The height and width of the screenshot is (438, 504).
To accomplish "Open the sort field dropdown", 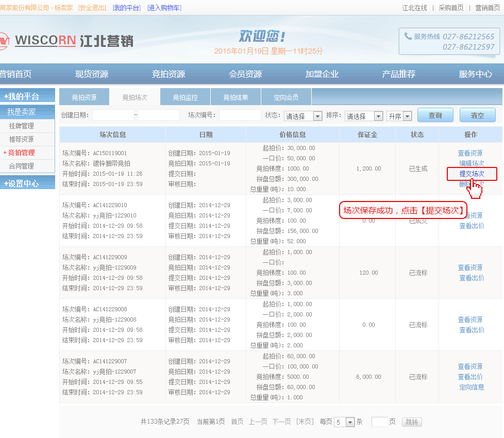I will pos(378,116).
